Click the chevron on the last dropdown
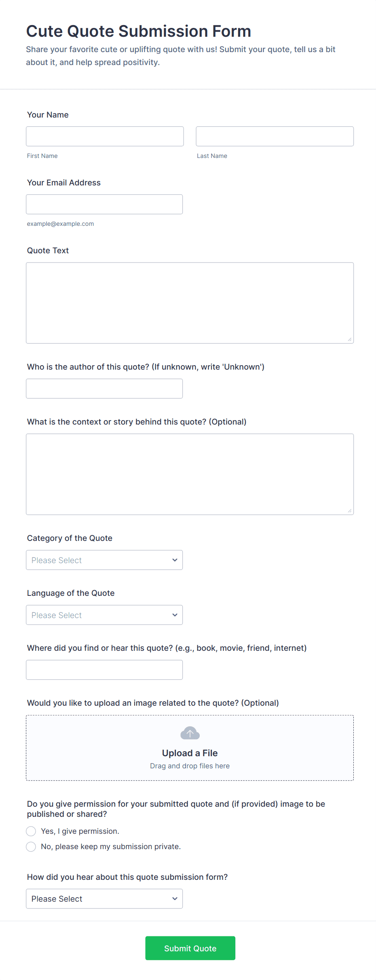 (175, 898)
